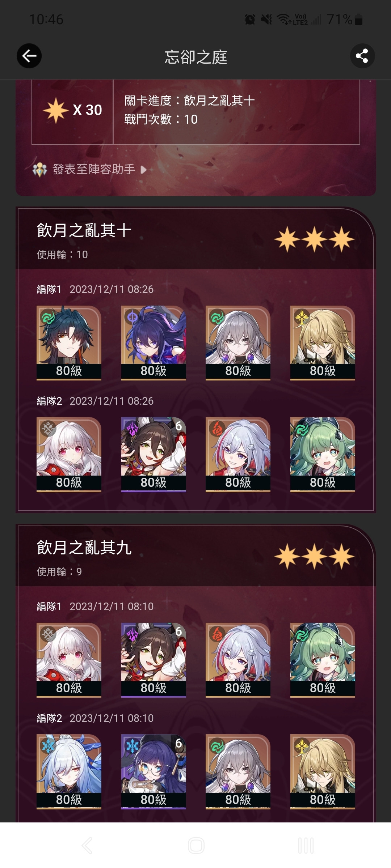391x868 pixels.
Task: Open the 飲月之亂其九 stage header
Action: [x=195, y=556]
